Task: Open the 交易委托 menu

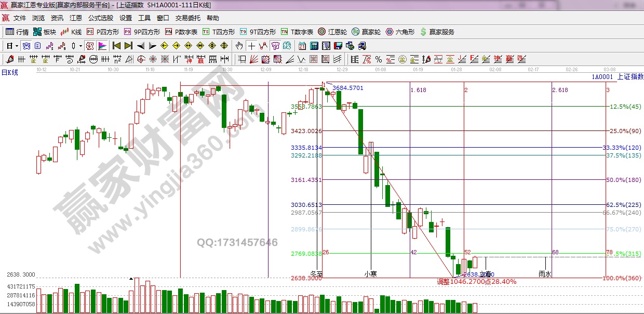Action: pos(187,18)
